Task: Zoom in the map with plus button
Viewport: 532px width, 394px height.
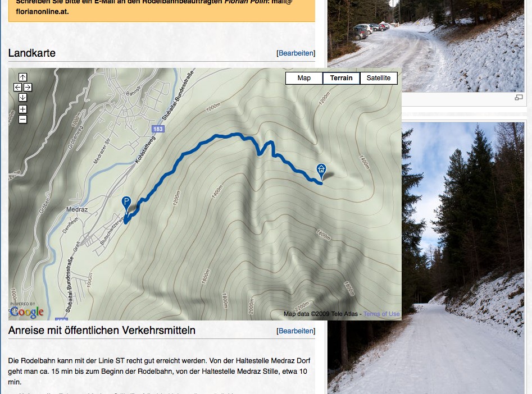Action: (22, 109)
